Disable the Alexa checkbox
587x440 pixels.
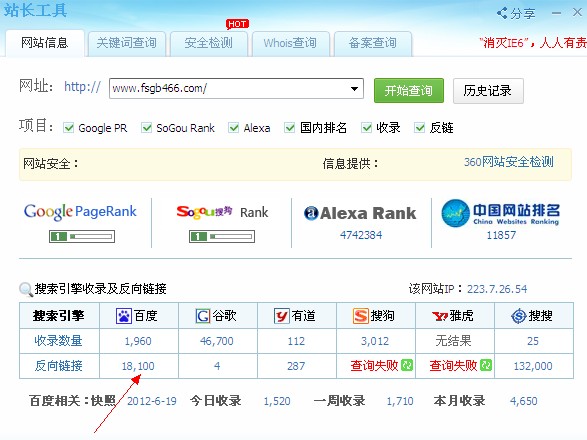[x=234, y=128]
